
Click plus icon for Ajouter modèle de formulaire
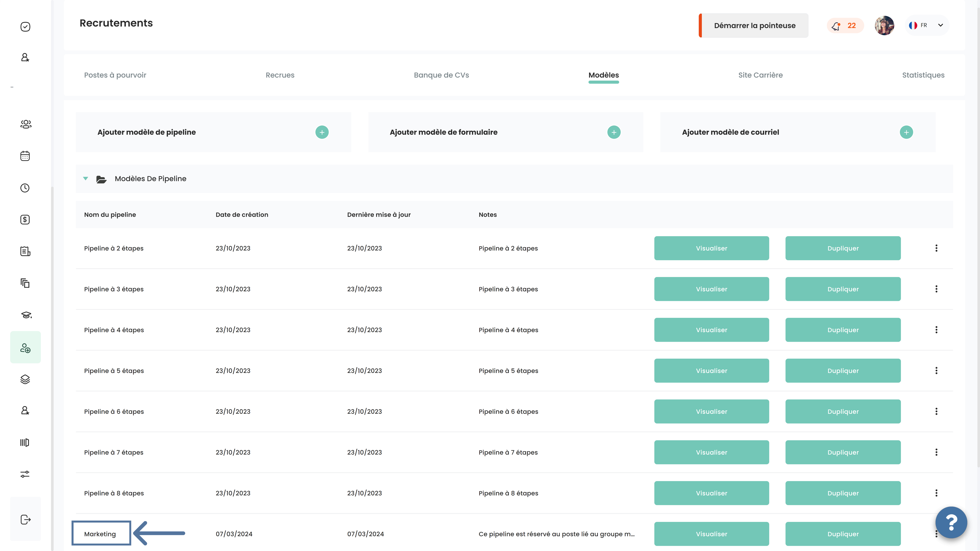click(x=614, y=132)
